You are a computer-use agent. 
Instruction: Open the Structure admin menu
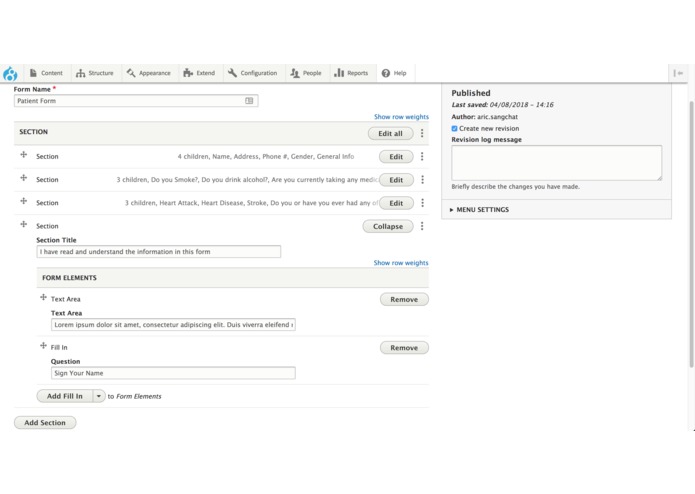(x=94, y=73)
